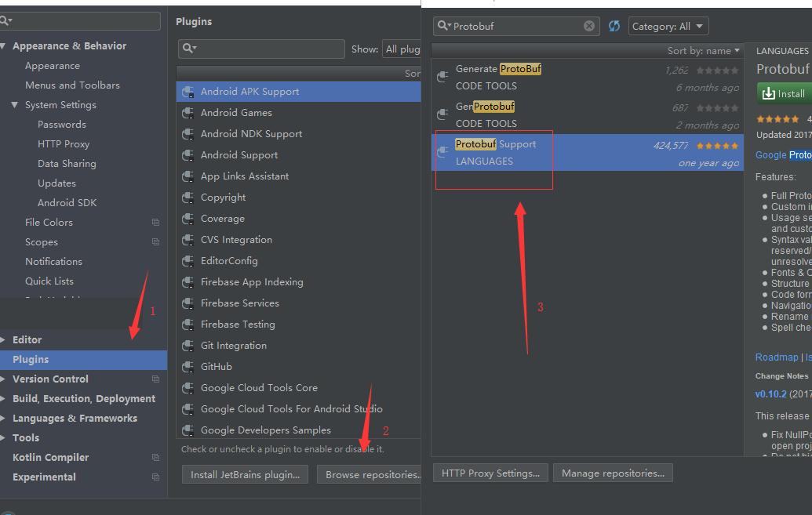Click the Protobuf Support plugin icon
The image size is (812, 515).
coord(442,151)
